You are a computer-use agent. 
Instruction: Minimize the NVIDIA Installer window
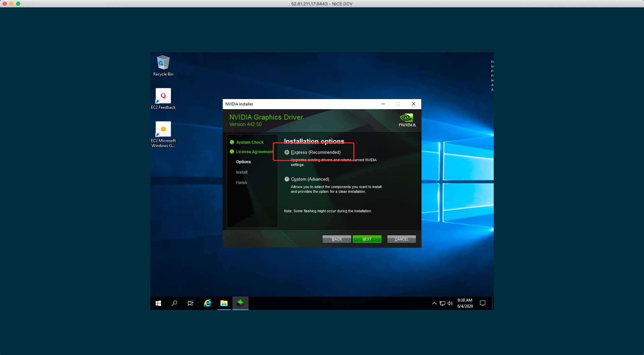pos(383,104)
